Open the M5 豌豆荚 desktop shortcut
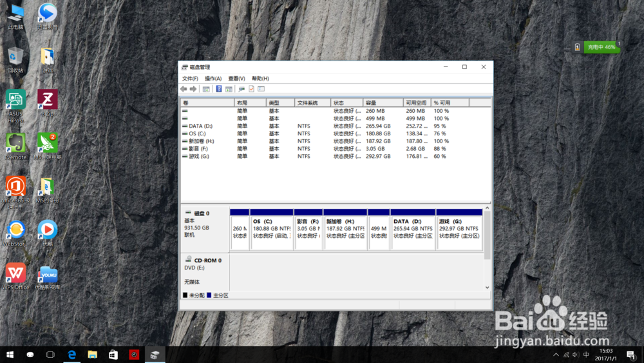 47,146
